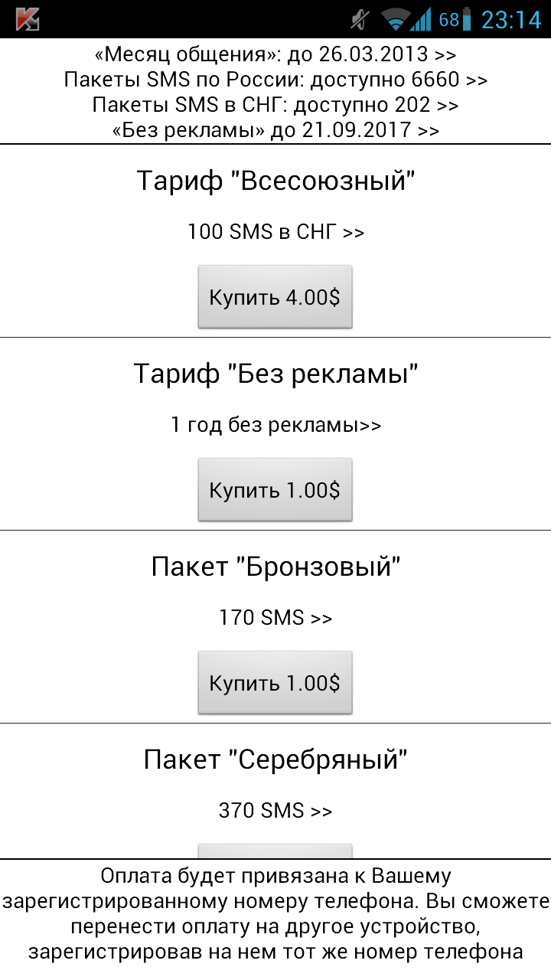Expand 1 год без рекламы>> details
This screenshot has width=551, height=980.
(275, 425)
